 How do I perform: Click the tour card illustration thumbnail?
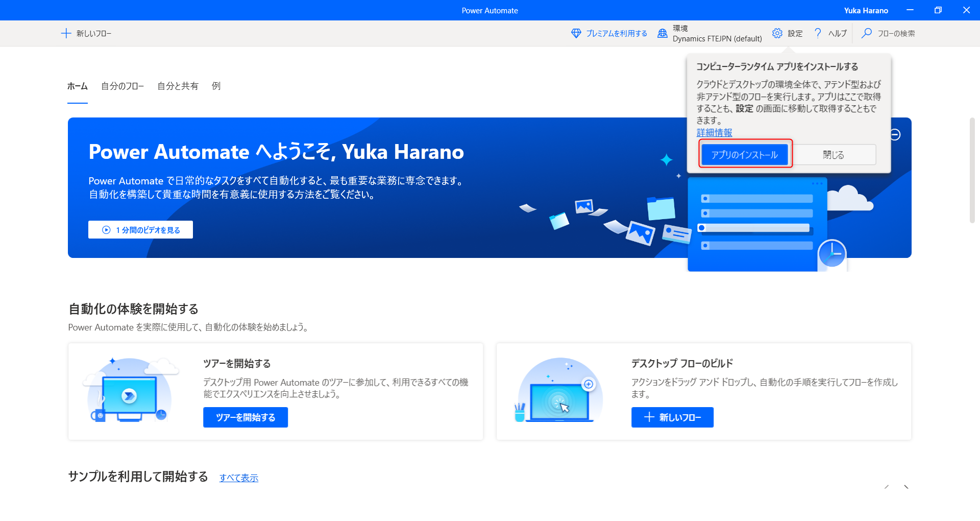pyautogui.click(x=131, y=391)
